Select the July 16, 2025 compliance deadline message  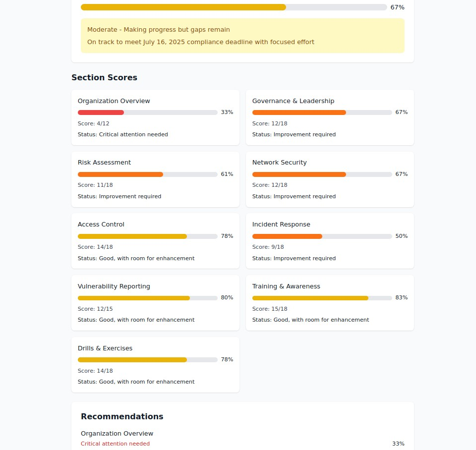pyautogui.click(x=200, y=42)
